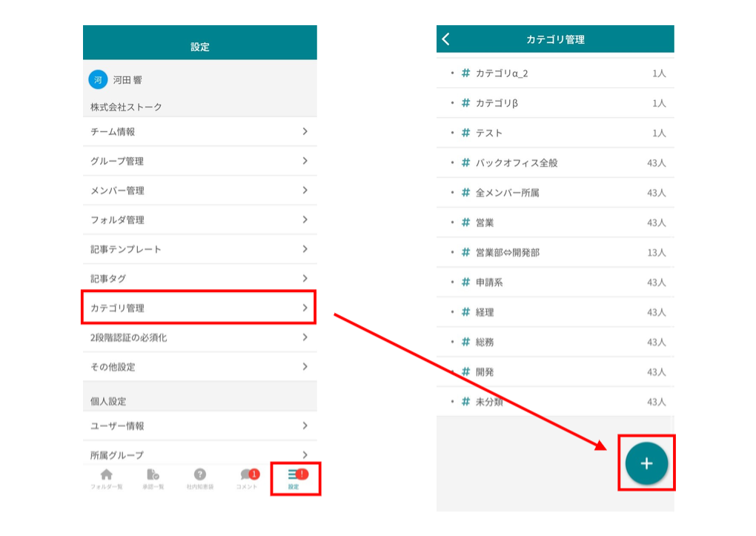Viewport: 756px width, 536px height.
Task: Expand メンバー管理 chevron
Action: (x=305, y=190)
